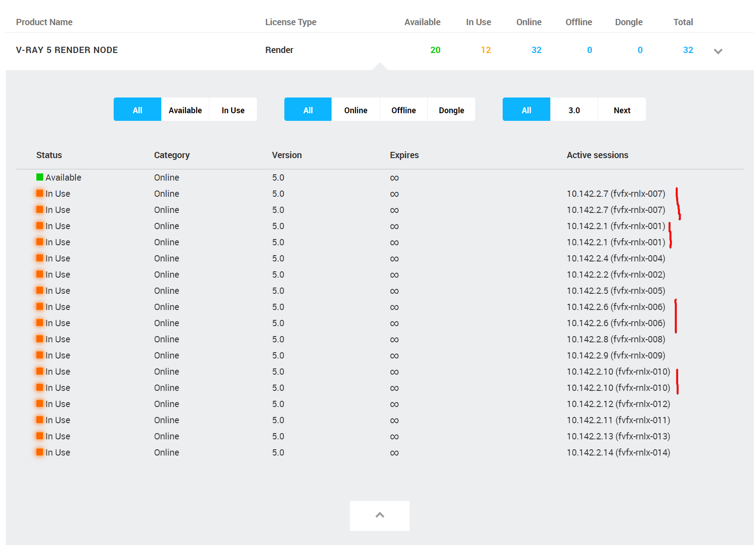This screenshot has width=756, height=549.
Task: Click the Category table column header
Action: (172, 155)
